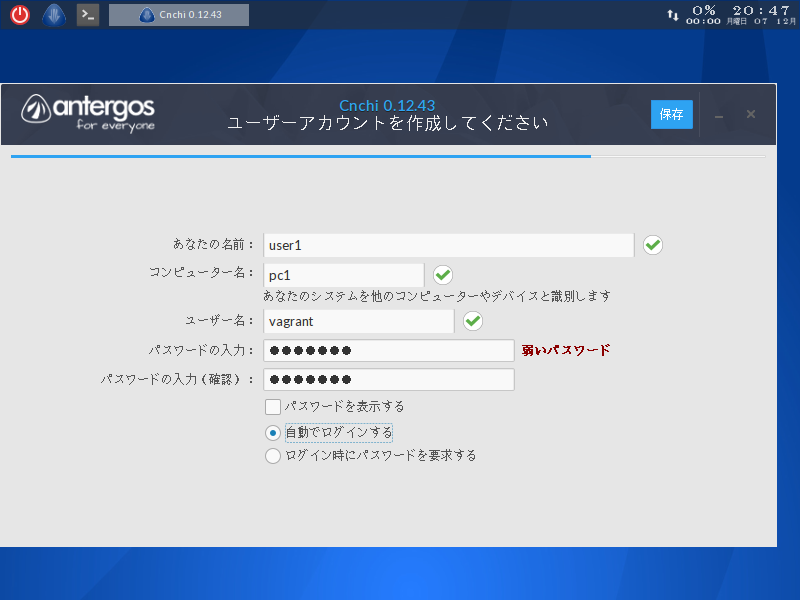The height and width of the screenshot is (600, 800).
Task: Click the green checkmark beside the name field
Action: click(652, 244)
